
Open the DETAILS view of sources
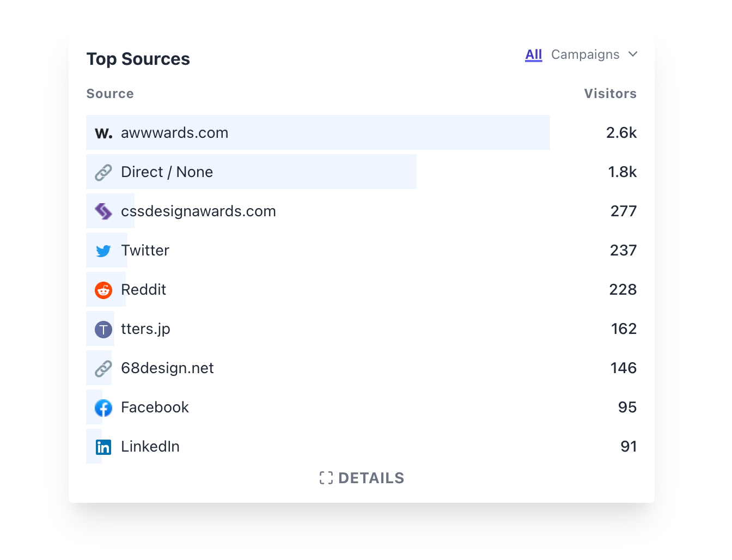(x=362, y=478)
